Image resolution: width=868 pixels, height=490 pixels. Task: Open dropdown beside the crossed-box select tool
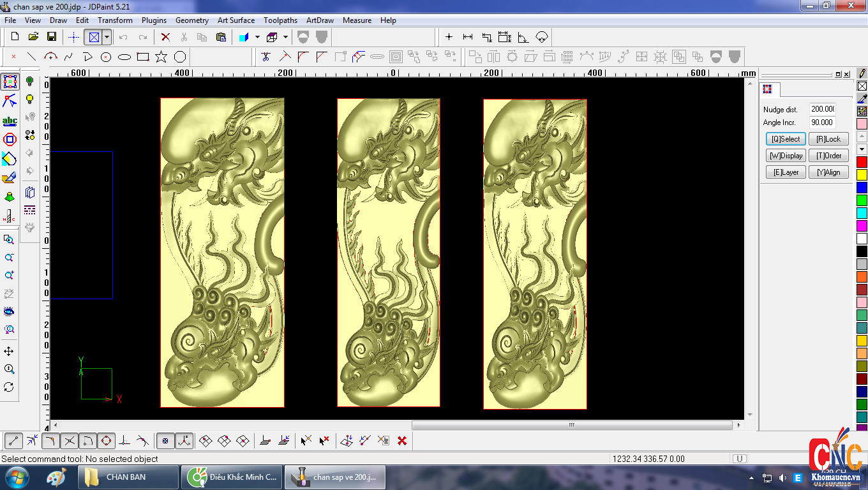pyautogui.click(x=107, y=37)
